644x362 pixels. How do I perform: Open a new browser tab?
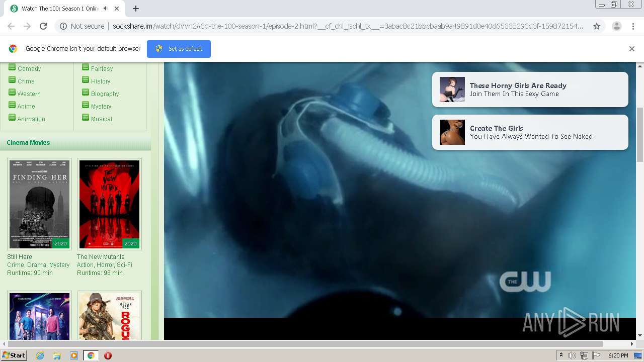(136, 9)
